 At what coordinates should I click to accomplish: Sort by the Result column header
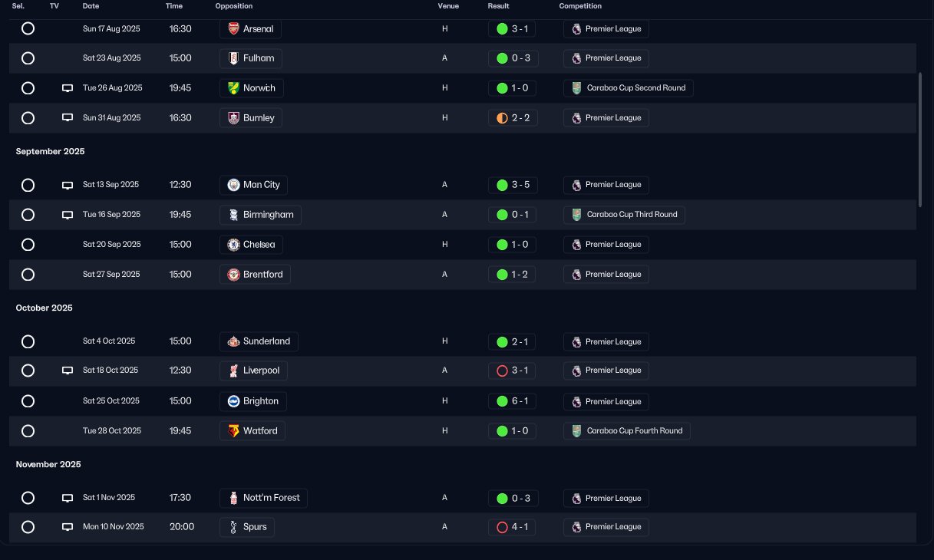tap(498, 6)
